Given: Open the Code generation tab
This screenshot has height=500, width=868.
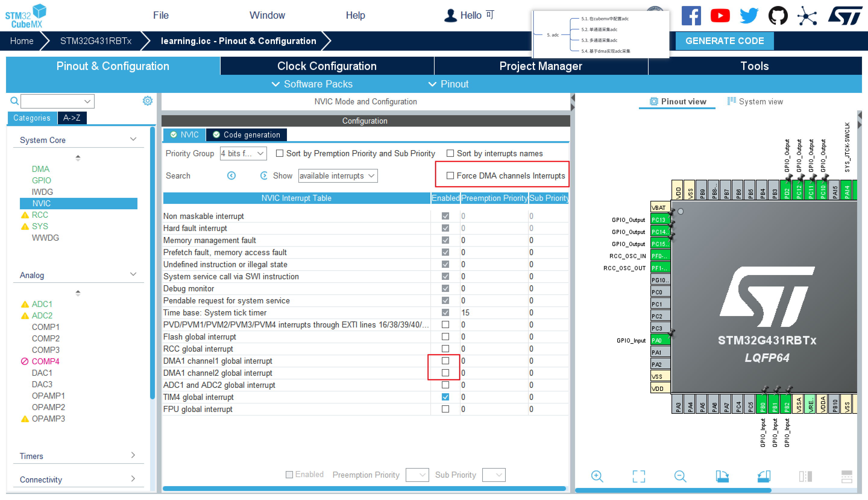Looking at the screenshot, I should 247,134.
